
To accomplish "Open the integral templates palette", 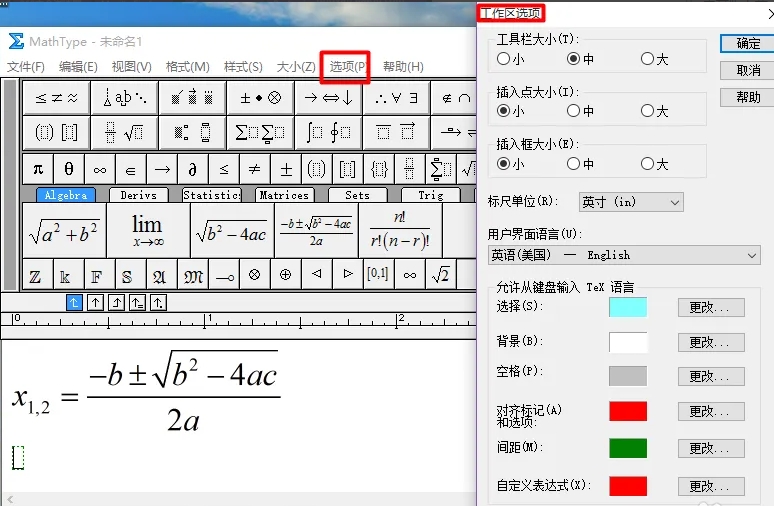I will [327, 132].
